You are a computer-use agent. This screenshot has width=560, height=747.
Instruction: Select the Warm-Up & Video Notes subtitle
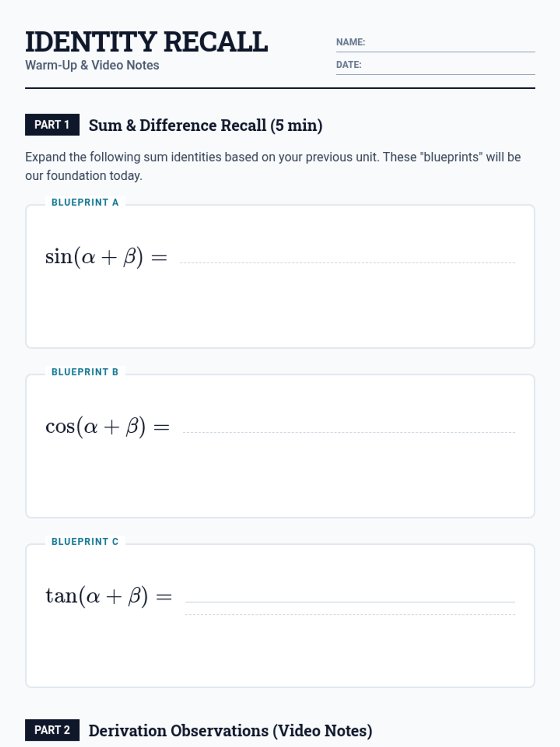pyautogui.click(x=92, y=65)
